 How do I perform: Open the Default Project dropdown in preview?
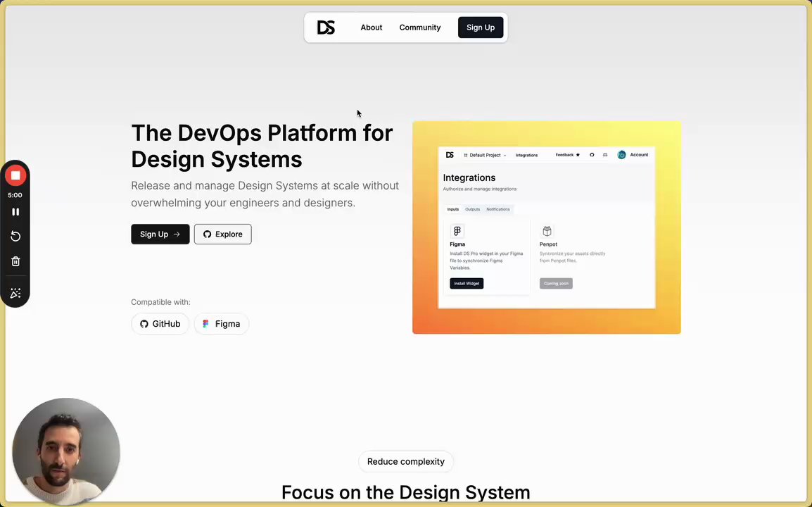coord(486,155)
